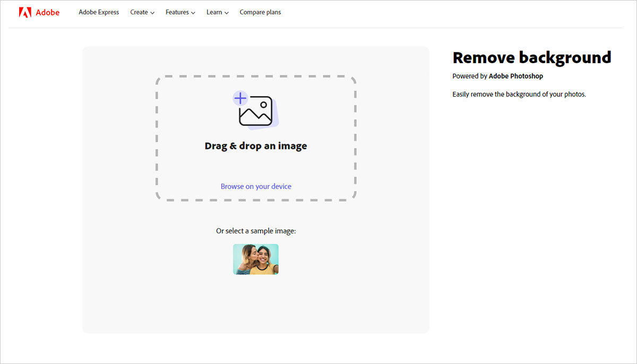Click the Remove background heading
The image size is (637, 364).
coord(532,57)
